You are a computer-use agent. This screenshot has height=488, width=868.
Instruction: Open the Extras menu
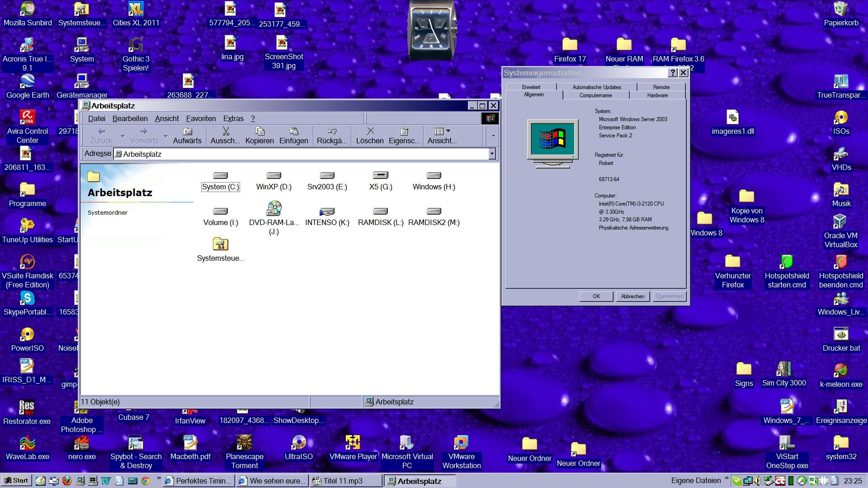coord(233,118)
